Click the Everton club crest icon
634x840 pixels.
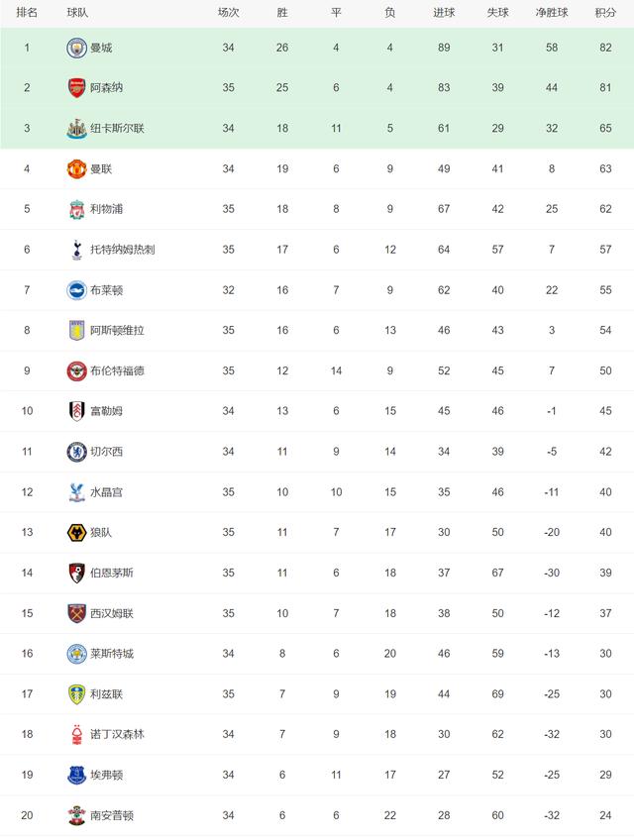[x=76, y=775]
